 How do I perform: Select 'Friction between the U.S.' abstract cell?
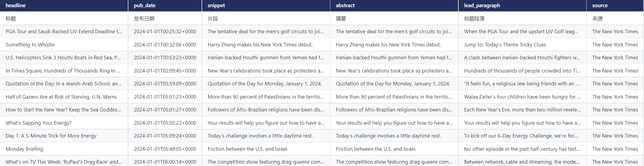click(x=376, y=149)
